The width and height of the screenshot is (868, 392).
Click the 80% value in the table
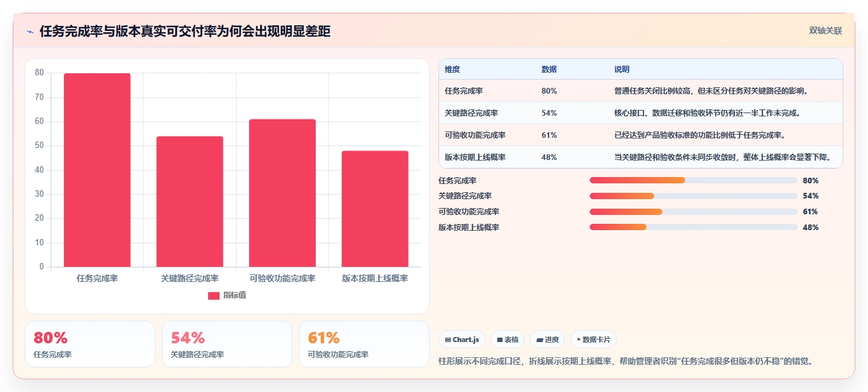coord(549,91)
